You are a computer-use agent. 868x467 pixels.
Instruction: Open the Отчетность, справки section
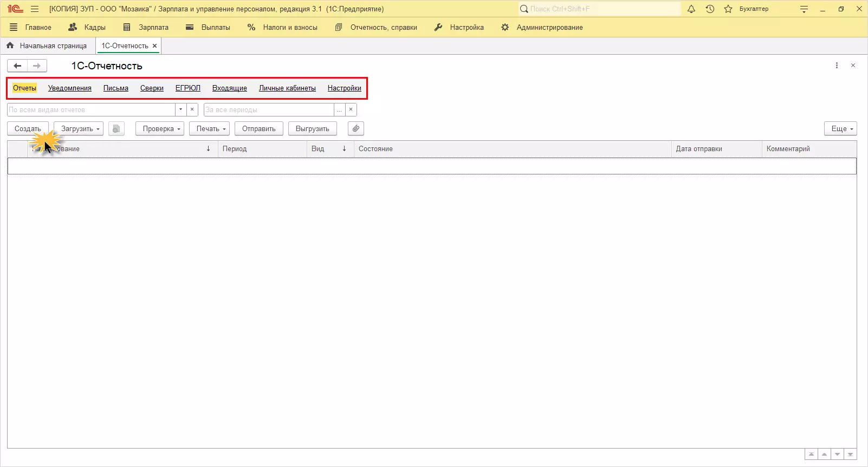tap(376, 28)
